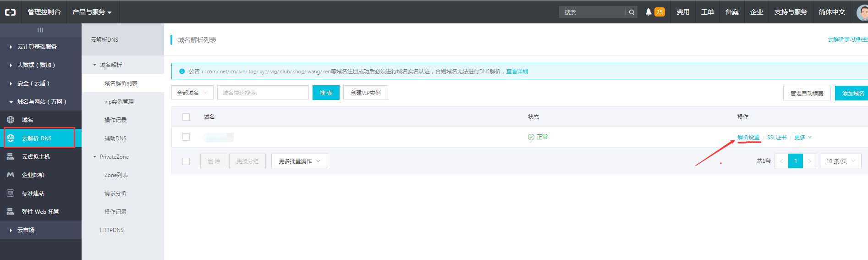Go to page 1 in pagination
This screenshot has width=868, height=260.
[x=796, y=161]
